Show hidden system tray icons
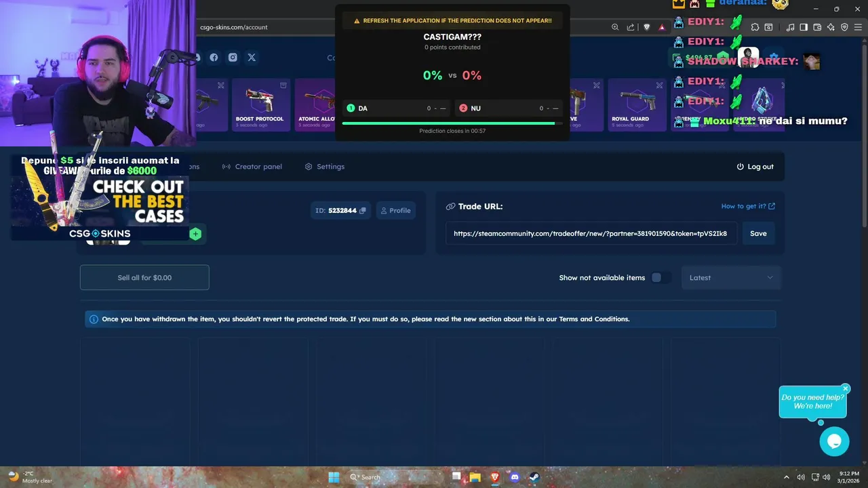868x488 pixels. 787,477
